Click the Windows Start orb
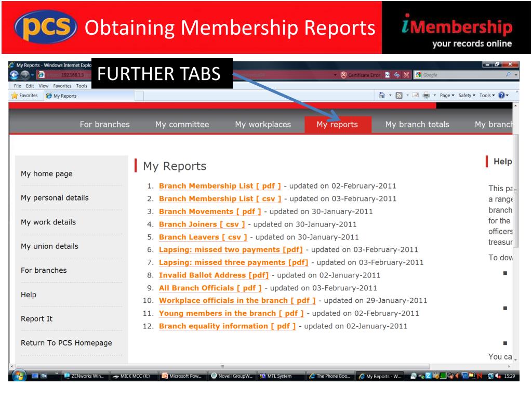 19,376
